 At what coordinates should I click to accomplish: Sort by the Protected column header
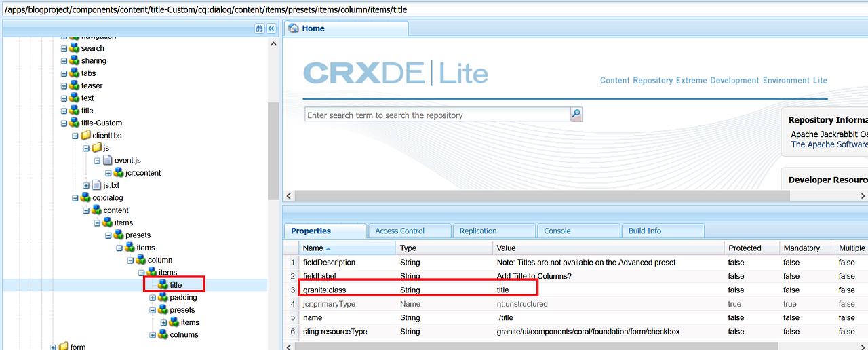[x=752, y=248]
